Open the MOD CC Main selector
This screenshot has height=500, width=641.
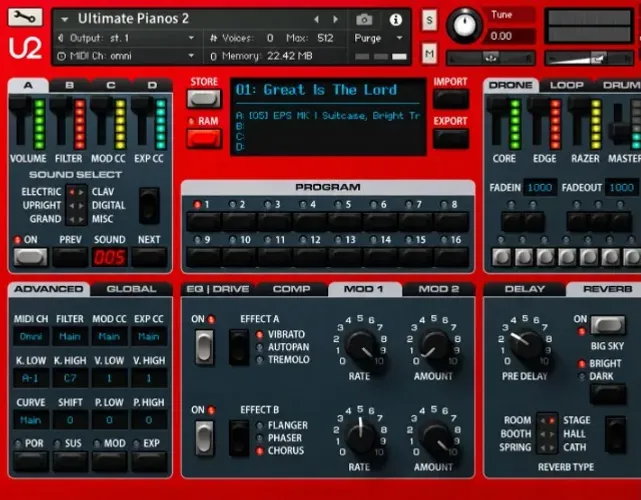pos(109,336)
